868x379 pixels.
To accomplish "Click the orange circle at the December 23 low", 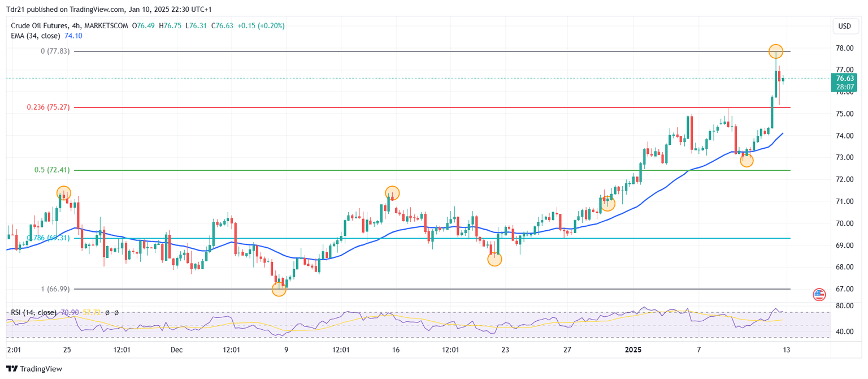I will pos(494,259).
